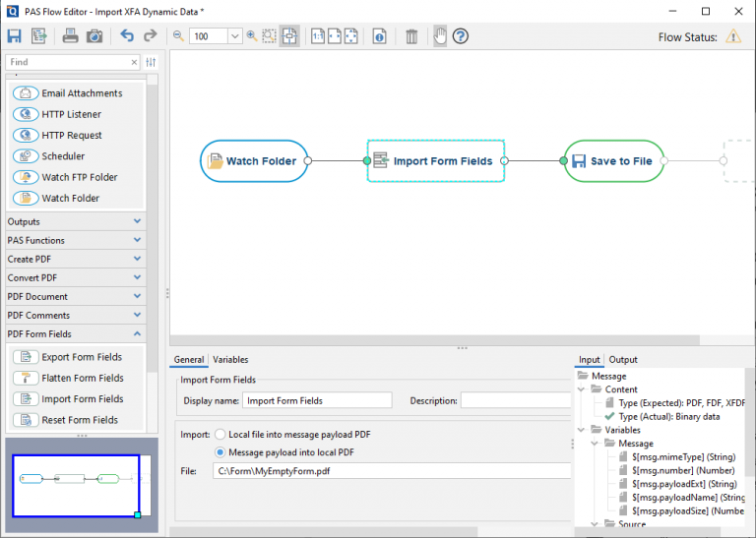Select the Flatten Form Fields node
Screen dimensions: 756x538
click(x=68, y=378)
